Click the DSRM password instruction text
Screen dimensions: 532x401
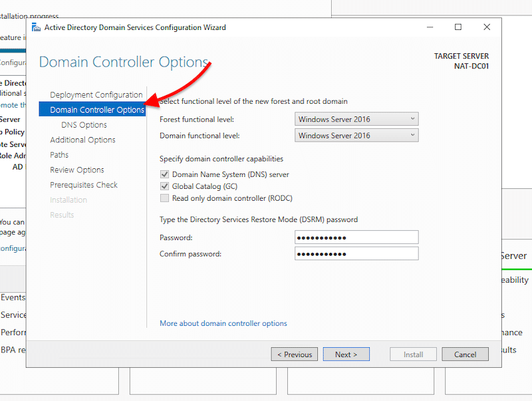[x=259, y=219]
